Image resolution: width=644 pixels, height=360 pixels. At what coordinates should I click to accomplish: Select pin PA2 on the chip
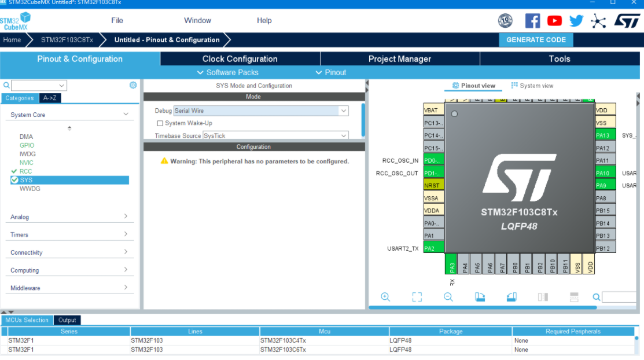pyautogui.click(x=434, y=248)
